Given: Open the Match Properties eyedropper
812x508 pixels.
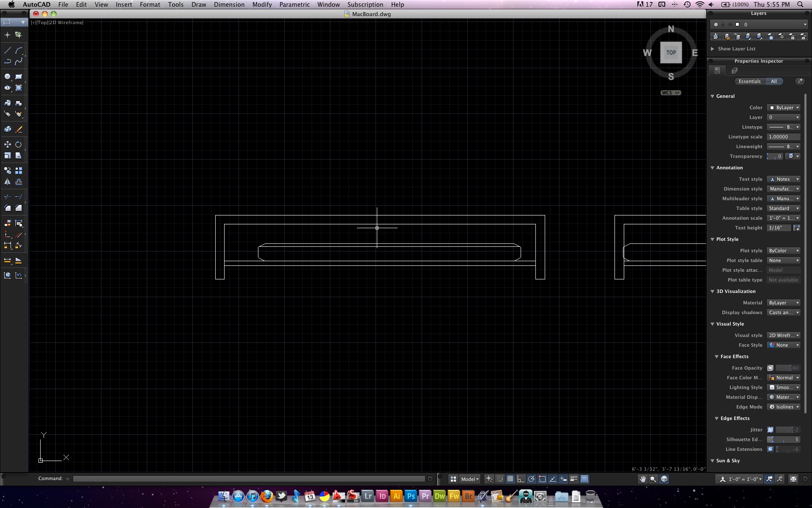Looking at the screenshot, I should coord(799,81).
